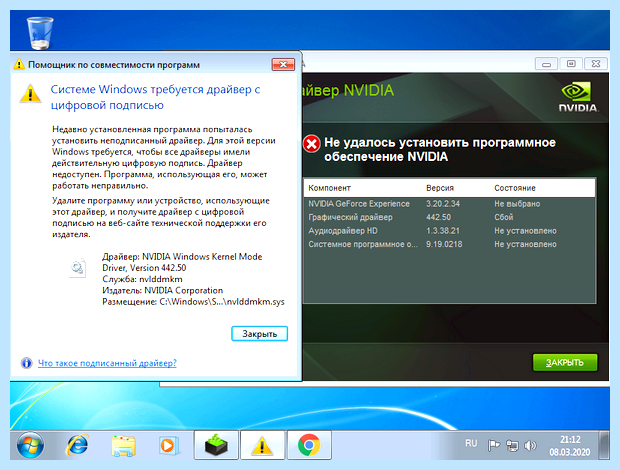Click the Версия column header
Screen dimensions: 620x470
[440, 188]
